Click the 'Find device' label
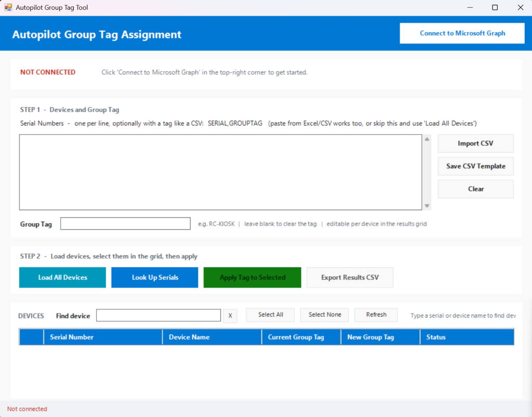The image size is (532, 417). (73, 316)
